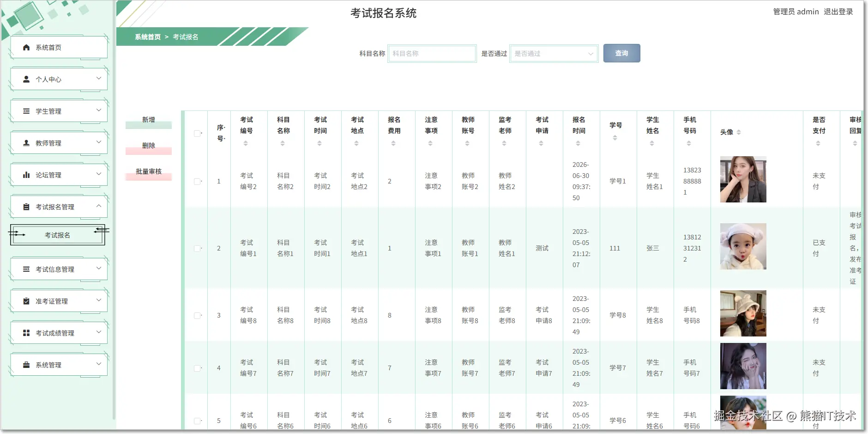The height and width of the screenshot is (434, 868).
Task: Sort by 考试时间 column arrows
Action: tap(319, 143)
